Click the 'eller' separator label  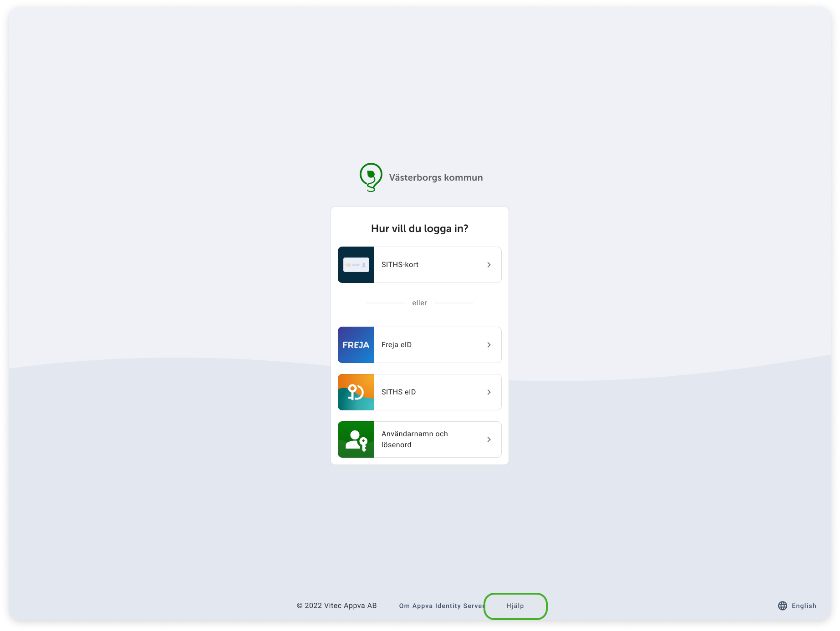(x=420, y=303)
